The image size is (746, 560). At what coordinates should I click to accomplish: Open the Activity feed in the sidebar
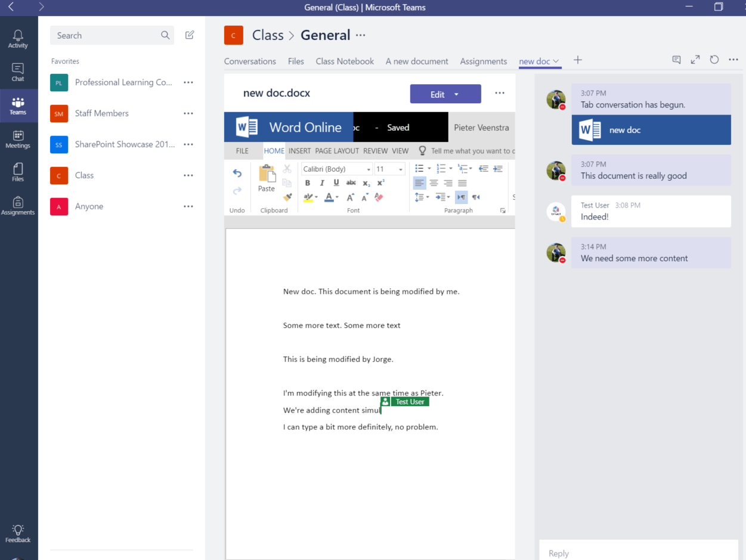[18, 39]
